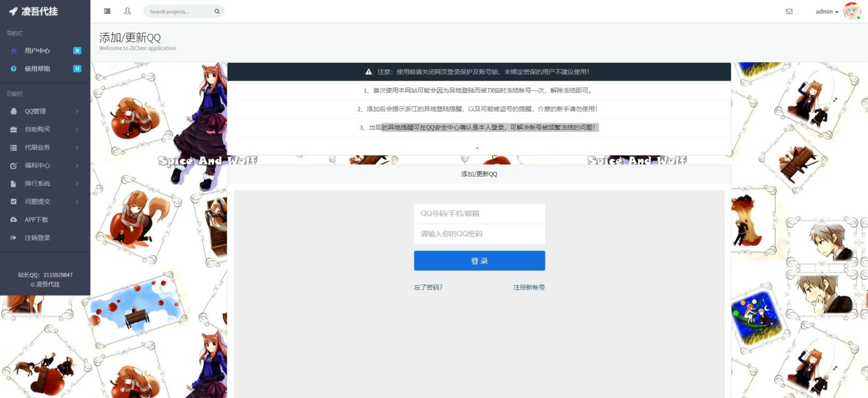
Task: Click the user outline icon in top bar
Action: click(128, 11)
